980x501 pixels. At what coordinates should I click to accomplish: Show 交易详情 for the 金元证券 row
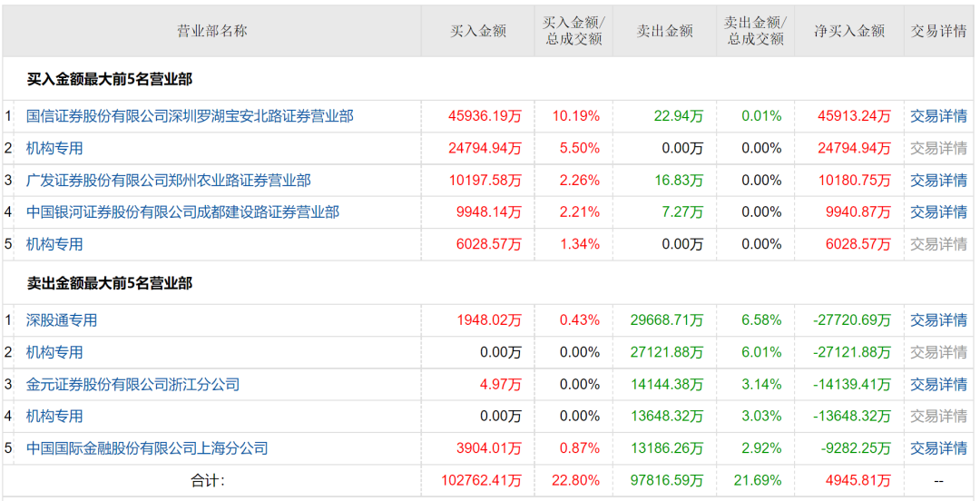point(938,385)
